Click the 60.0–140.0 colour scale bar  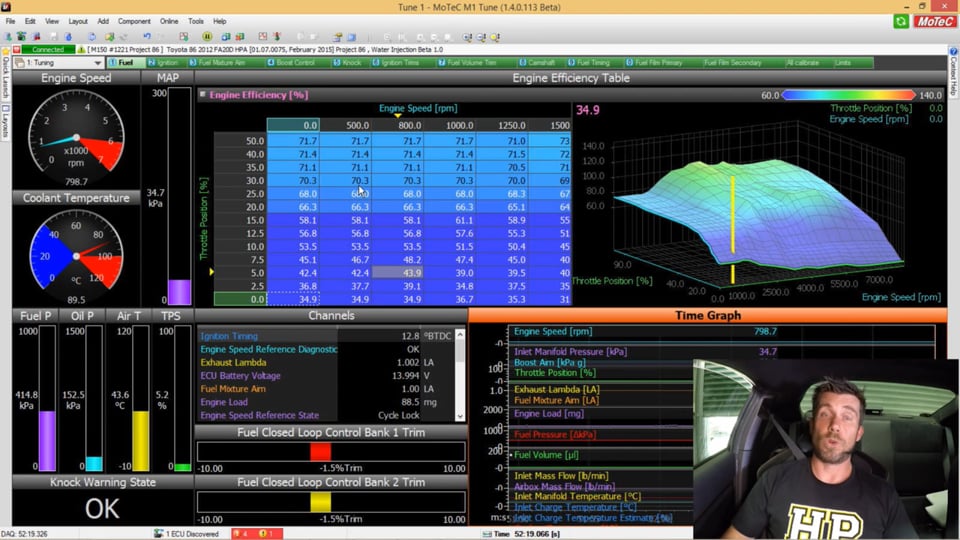[x=848, y=95]
